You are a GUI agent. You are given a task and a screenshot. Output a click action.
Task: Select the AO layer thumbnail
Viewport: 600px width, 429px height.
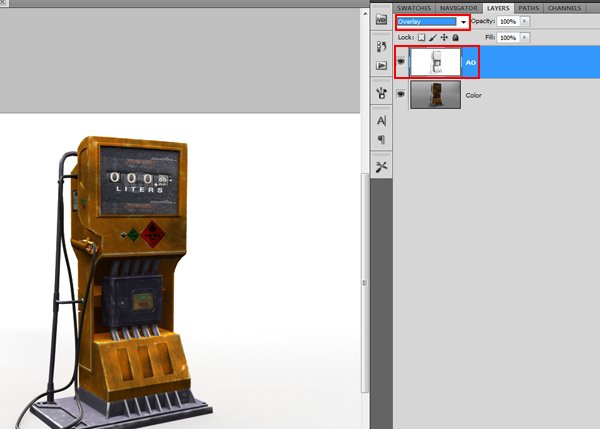click(435, 62)
